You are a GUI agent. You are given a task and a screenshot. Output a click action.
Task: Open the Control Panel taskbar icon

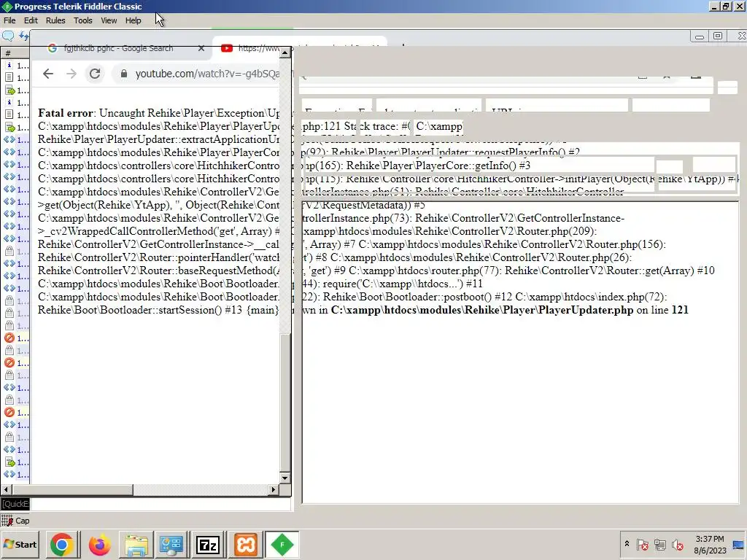pos(171,544)
